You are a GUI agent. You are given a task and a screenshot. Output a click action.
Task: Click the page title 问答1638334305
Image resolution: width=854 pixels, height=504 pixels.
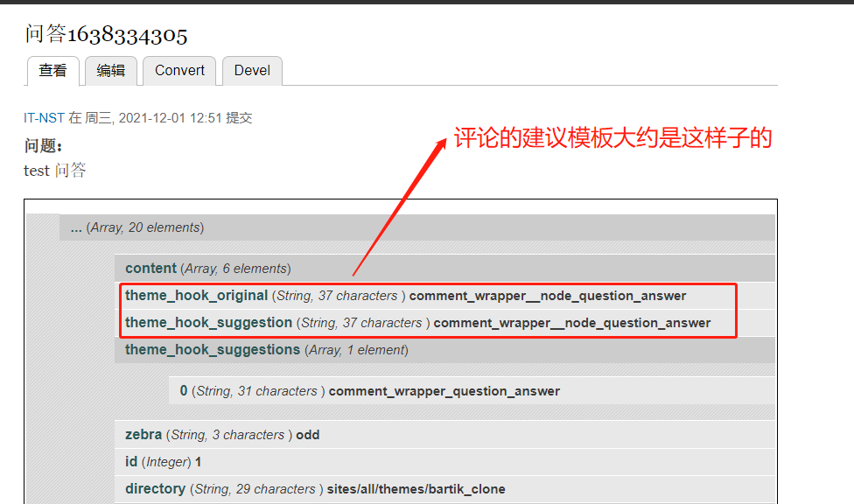tap(106, 35)
